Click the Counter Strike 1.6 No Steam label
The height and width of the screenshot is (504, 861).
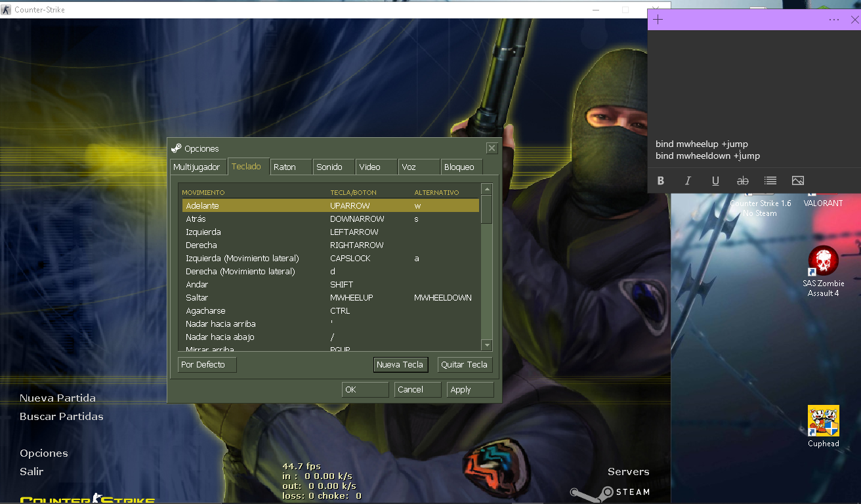[761, 208]
